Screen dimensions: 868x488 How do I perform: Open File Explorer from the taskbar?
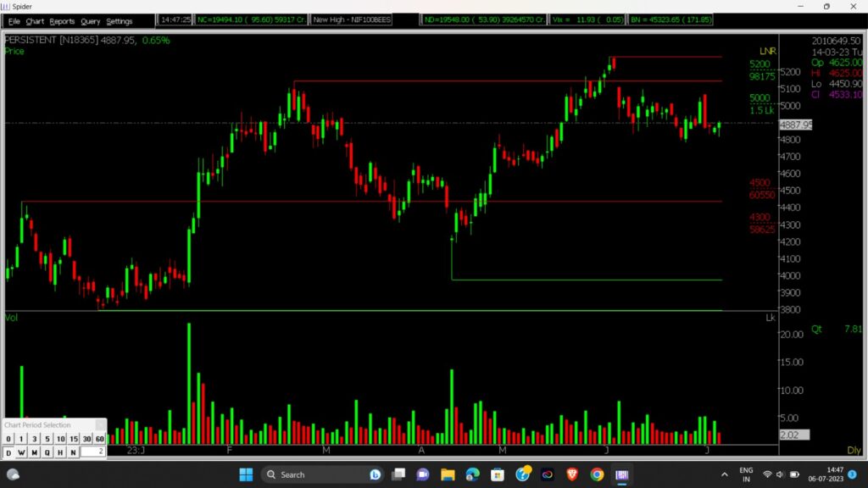[448, 474]
